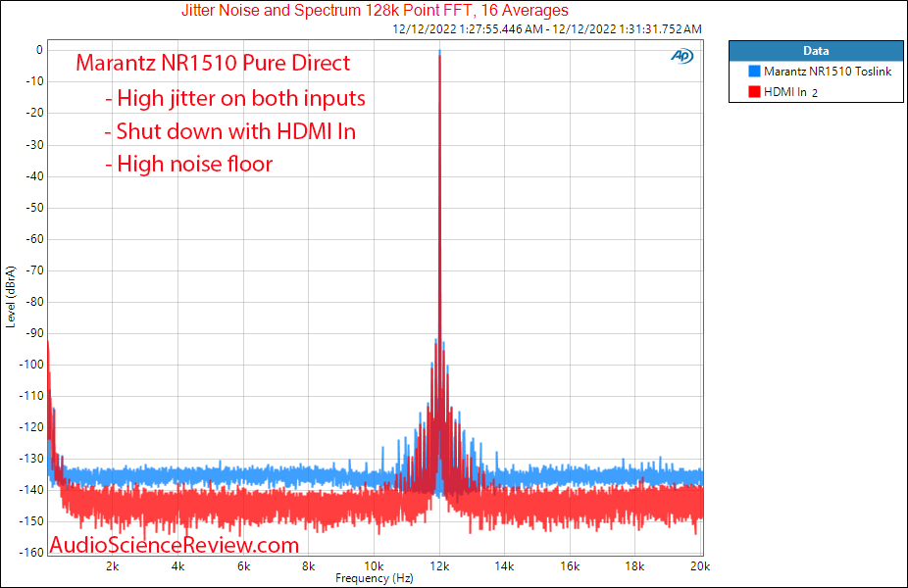Viewport: 908px width, 588px height.
Task: Click the '4k' frequency axis label
Action: (x=177, y=566)
